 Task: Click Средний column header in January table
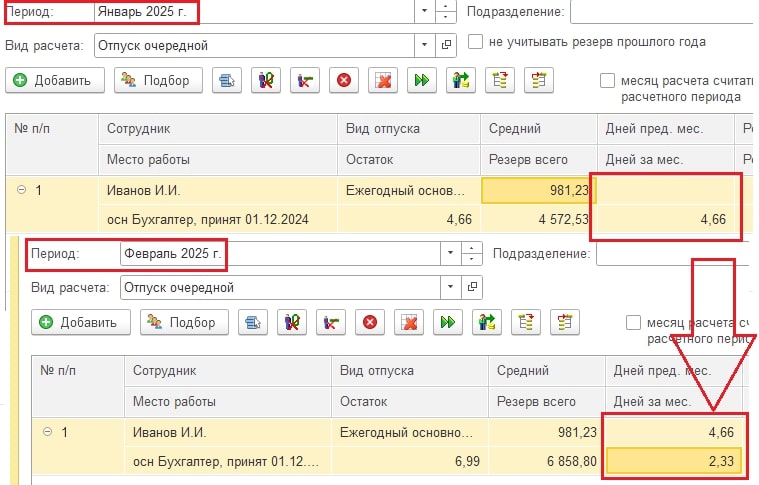tap(539, 129)
